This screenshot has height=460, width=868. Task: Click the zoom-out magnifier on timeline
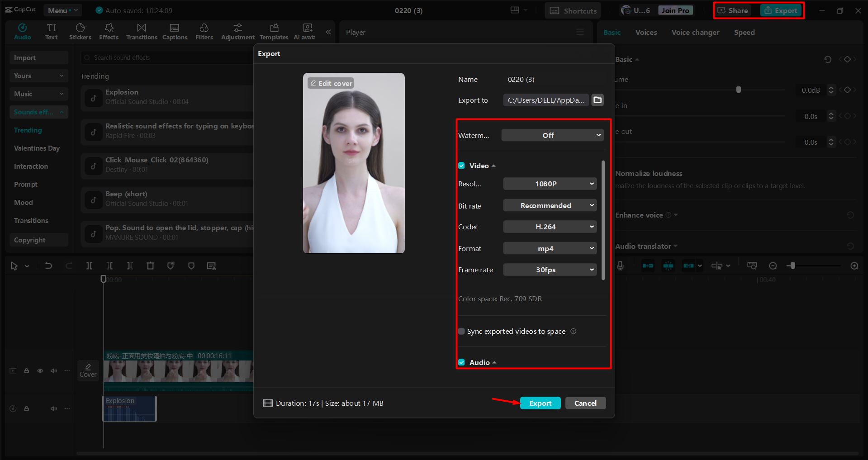pos(773,266)
